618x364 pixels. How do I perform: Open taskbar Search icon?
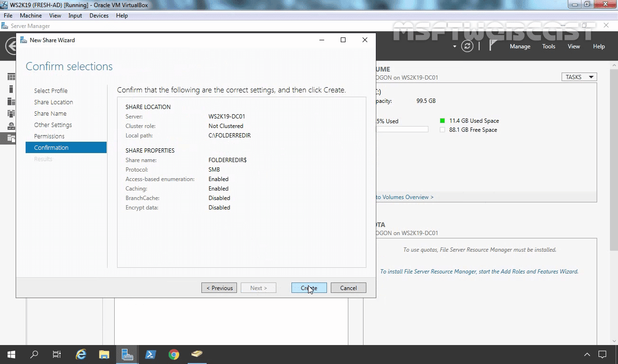coord(34,354)
